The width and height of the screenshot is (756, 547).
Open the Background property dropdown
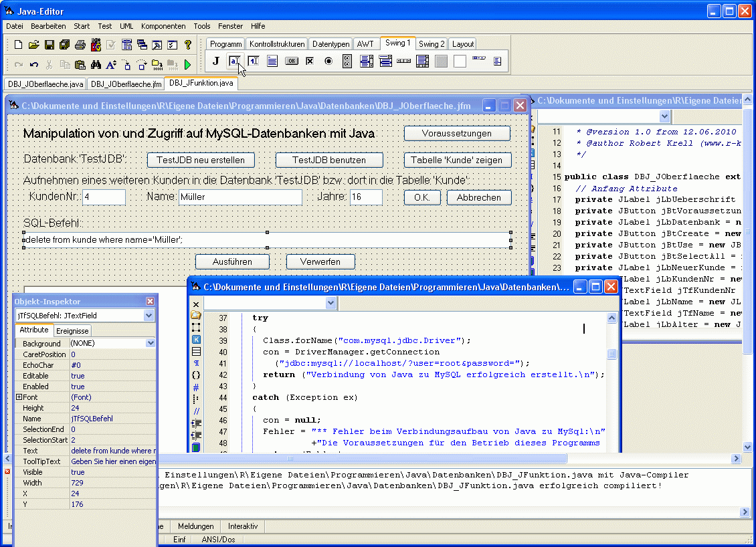click(150, 344)
